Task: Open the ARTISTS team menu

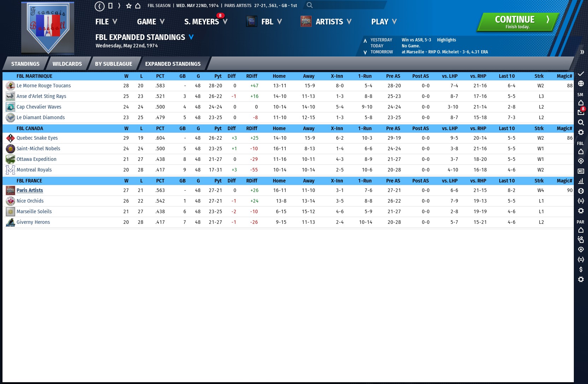Action: click(334, 22)
